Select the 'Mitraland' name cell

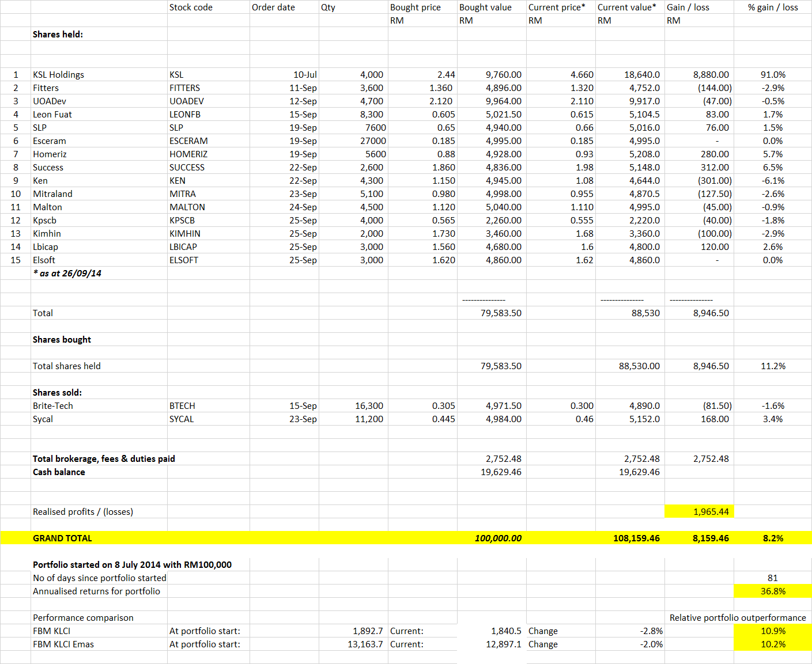99,193
